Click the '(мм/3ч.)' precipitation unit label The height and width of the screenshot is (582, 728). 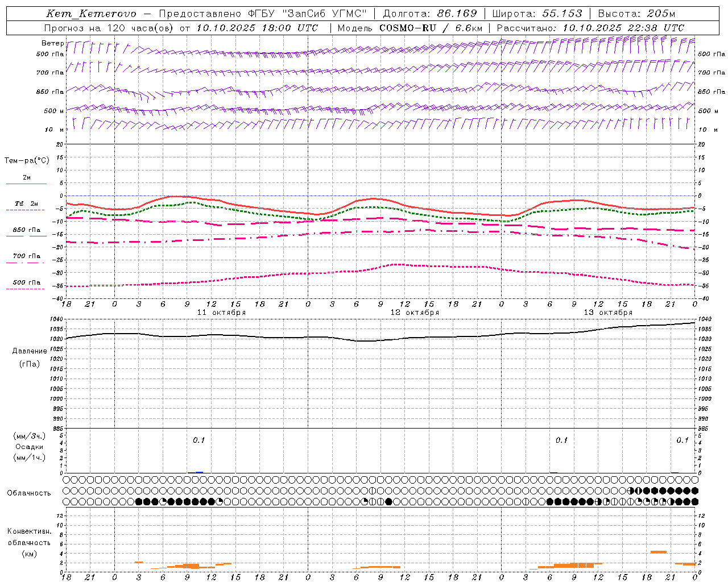pos(30,436)
